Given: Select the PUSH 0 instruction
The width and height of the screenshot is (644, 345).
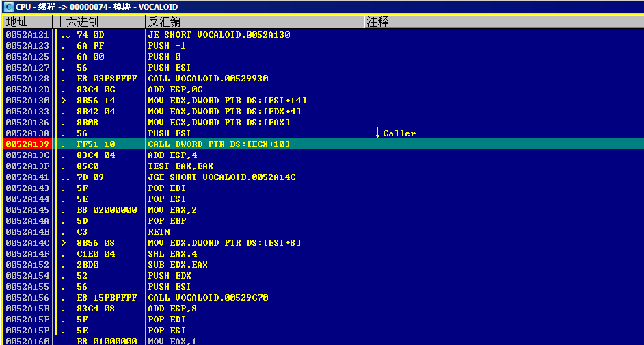Looking at the screenshot, I should pos(164,57).
